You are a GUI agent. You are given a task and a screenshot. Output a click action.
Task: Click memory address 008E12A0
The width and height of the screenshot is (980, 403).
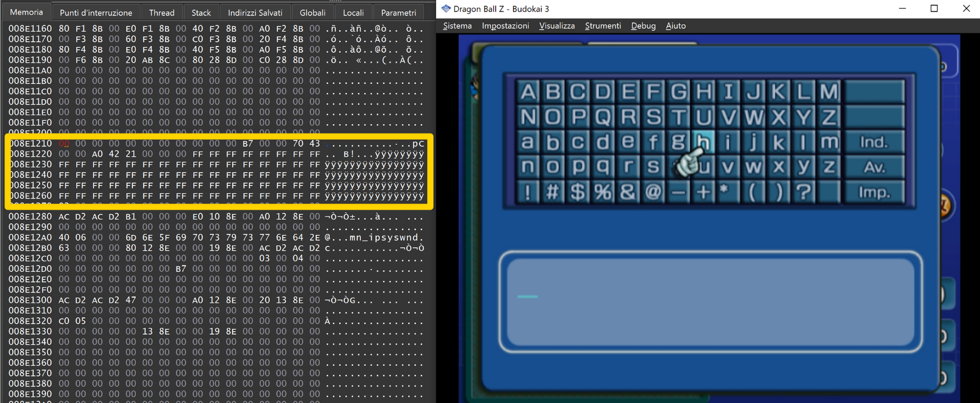[x=30, y=237]
